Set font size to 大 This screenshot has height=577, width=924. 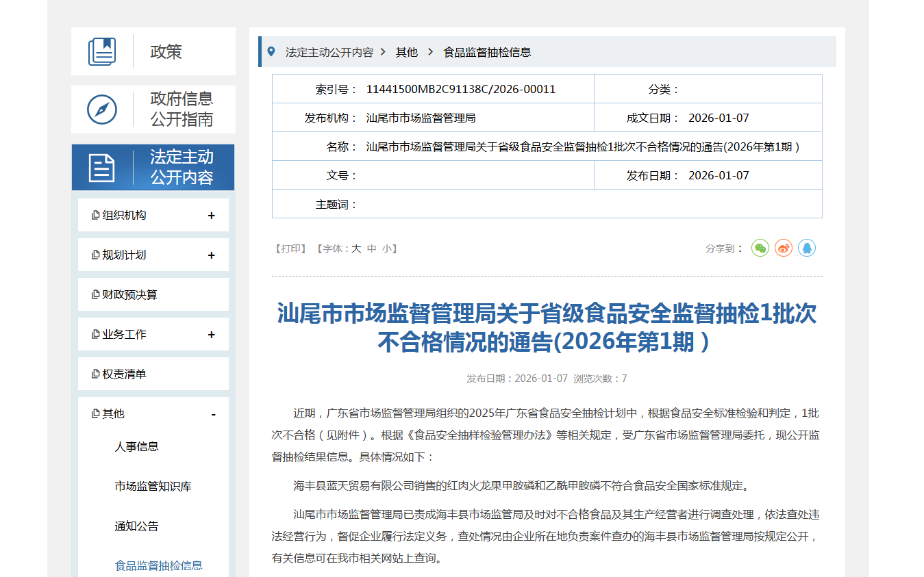(x=356, y=248)
